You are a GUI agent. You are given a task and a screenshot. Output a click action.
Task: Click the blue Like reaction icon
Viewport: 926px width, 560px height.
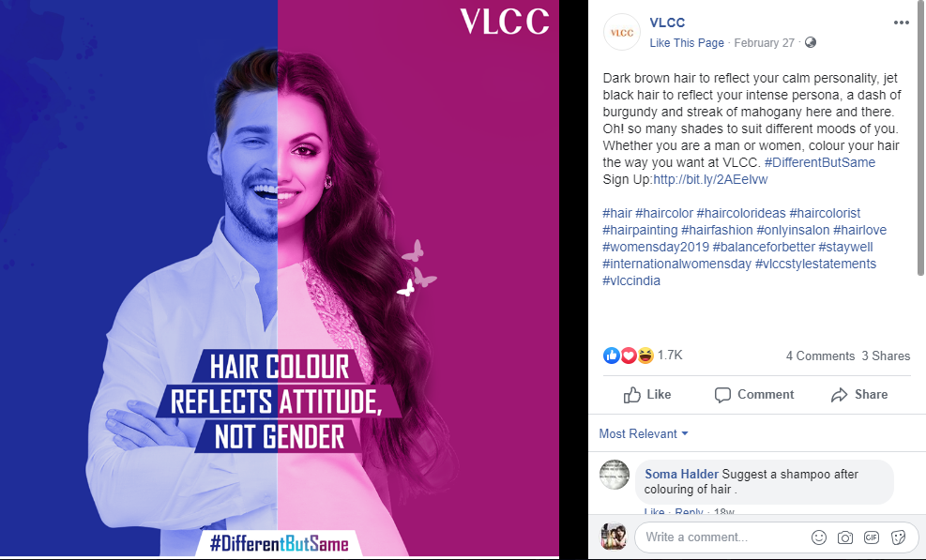point(612,355)
